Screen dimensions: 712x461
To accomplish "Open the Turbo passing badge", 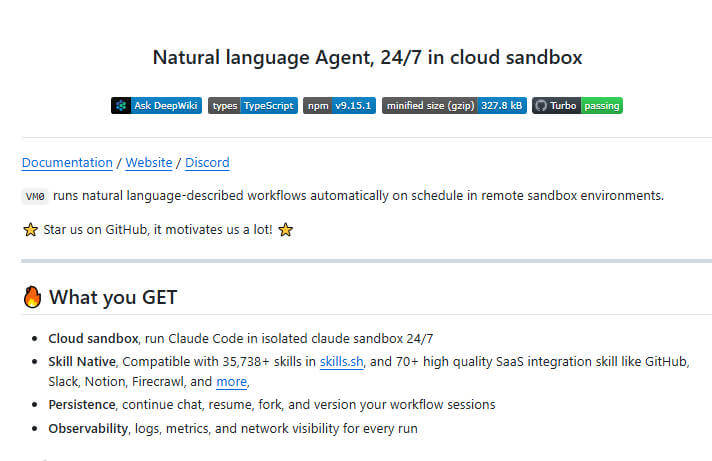I will pos(577,105).
